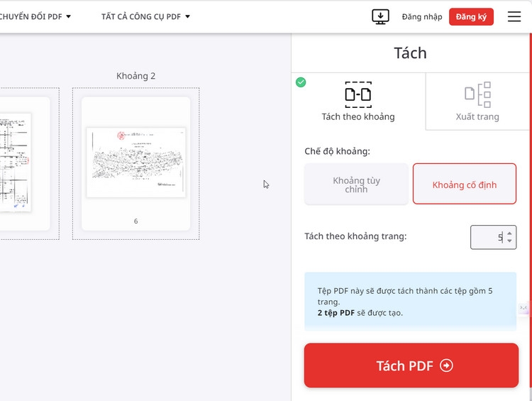Screen dimensions: 532x401
Task: Choose Khoảng cố định mode
Action: (x=465, y=184)
